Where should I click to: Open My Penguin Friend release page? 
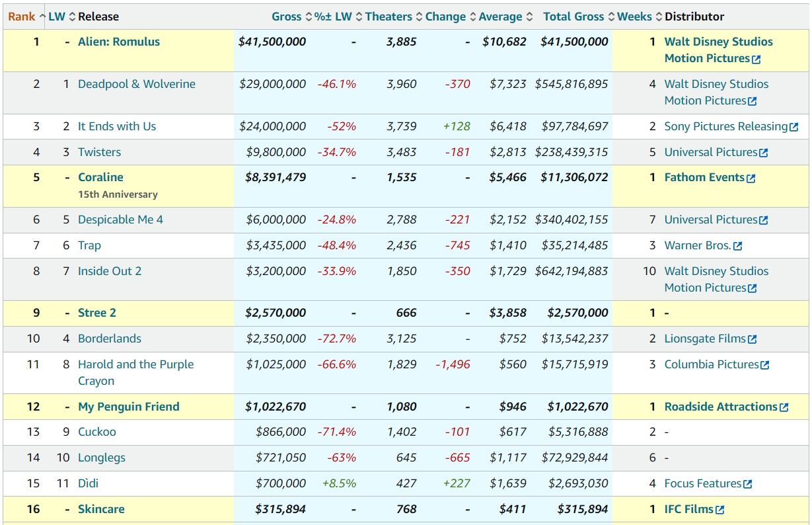pos(129,407)
